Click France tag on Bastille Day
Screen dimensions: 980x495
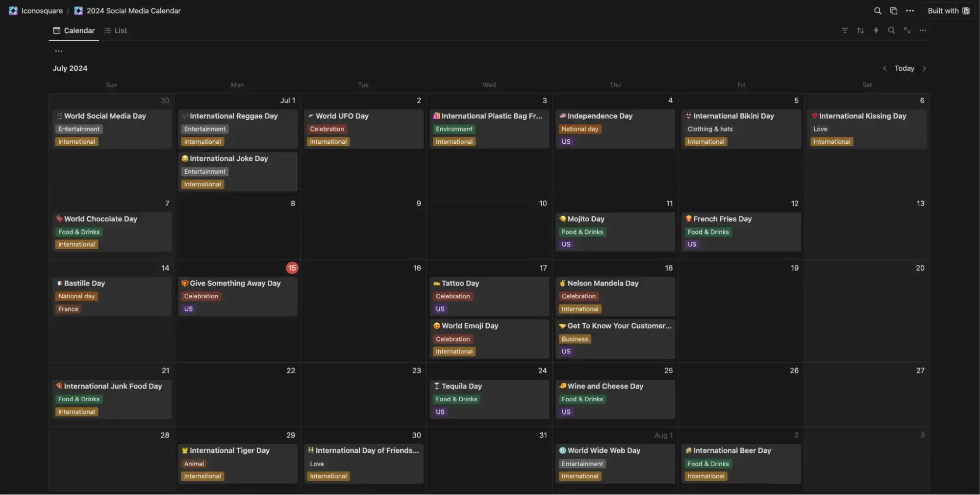pos(68,309)
